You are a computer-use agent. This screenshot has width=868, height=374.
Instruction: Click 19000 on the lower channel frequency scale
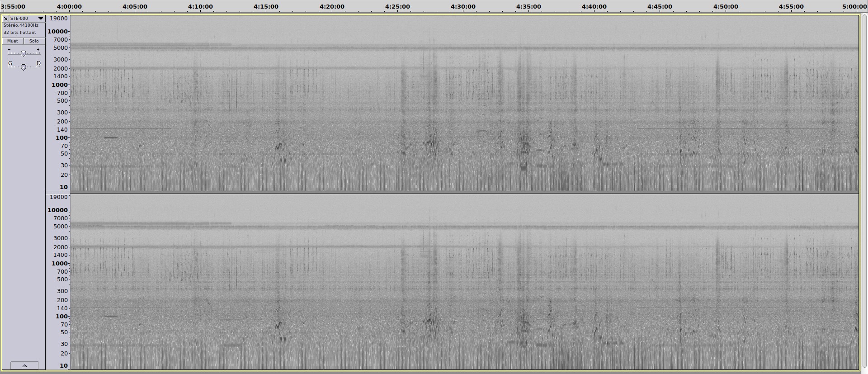(x=58, y=197)
